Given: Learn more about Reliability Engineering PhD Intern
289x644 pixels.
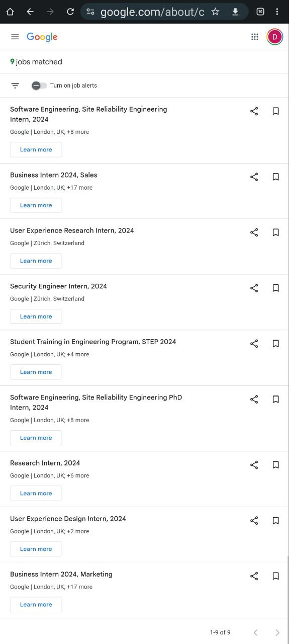Looking at the screenshot, I should click(x=36, y=438).
